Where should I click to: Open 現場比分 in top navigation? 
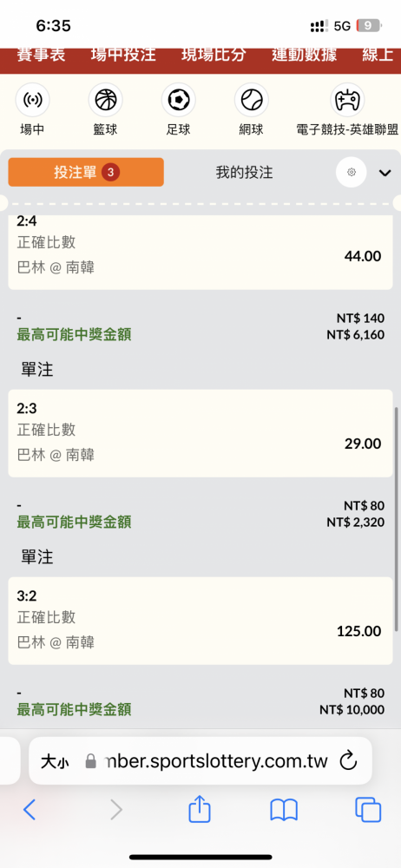click(x=214, y=56)
